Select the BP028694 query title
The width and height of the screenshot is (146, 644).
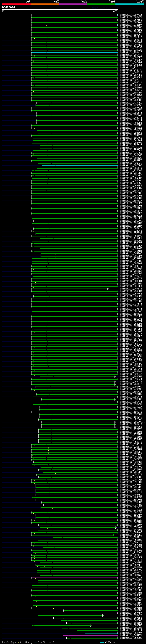8,8
